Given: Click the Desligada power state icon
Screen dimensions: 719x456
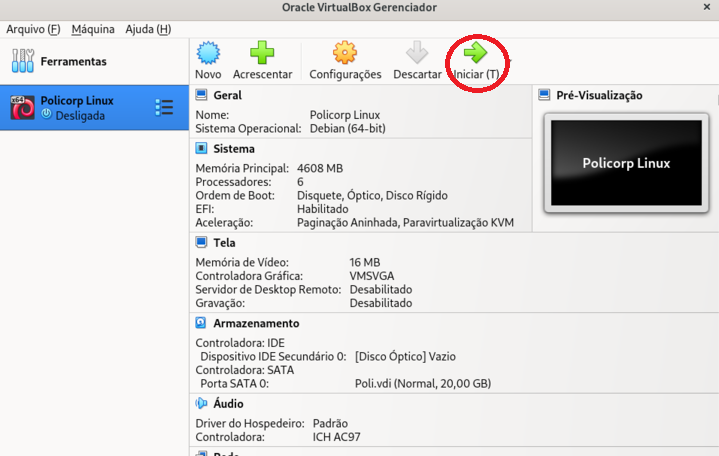Looking at the screenshot, I should (46, 114).
